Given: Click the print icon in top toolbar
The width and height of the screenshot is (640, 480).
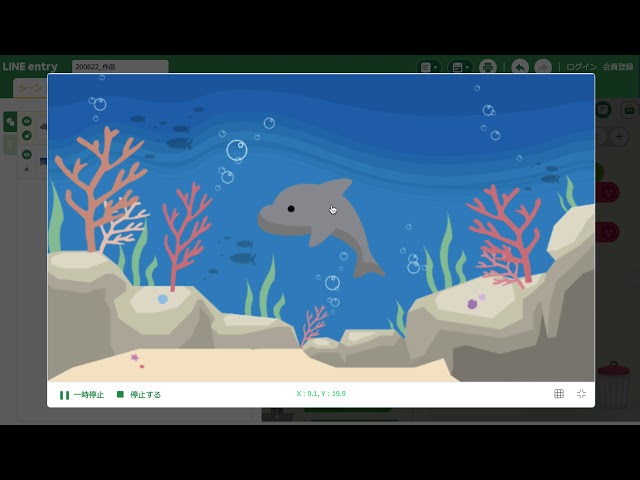Looking at the screenshot, I should (488, 67).
